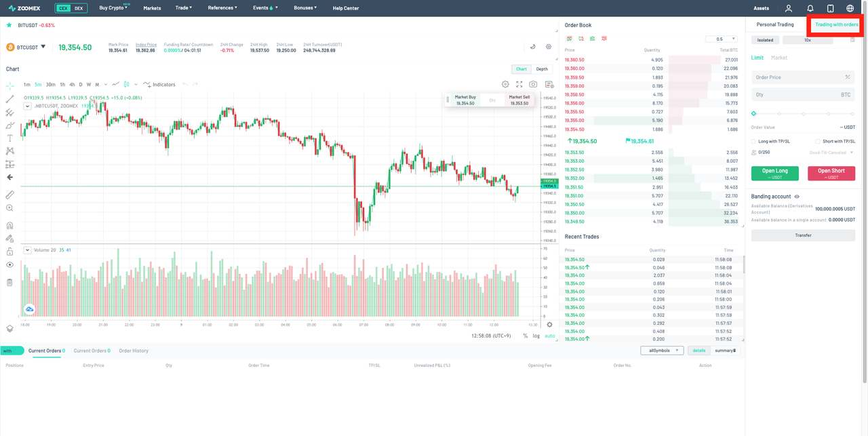Click the Transfer button under Banding account
868x436 pixels.
tap(803, 235)
